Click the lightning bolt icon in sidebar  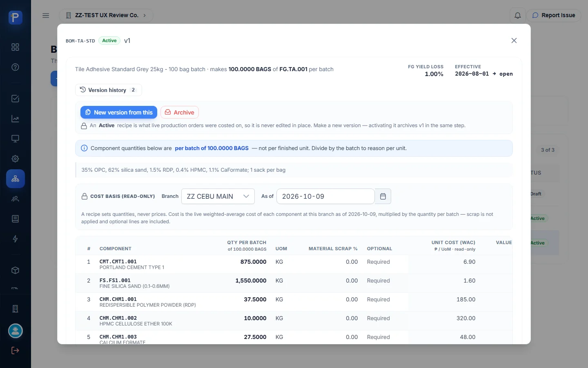pyautogui.click(x=16, y=239)
